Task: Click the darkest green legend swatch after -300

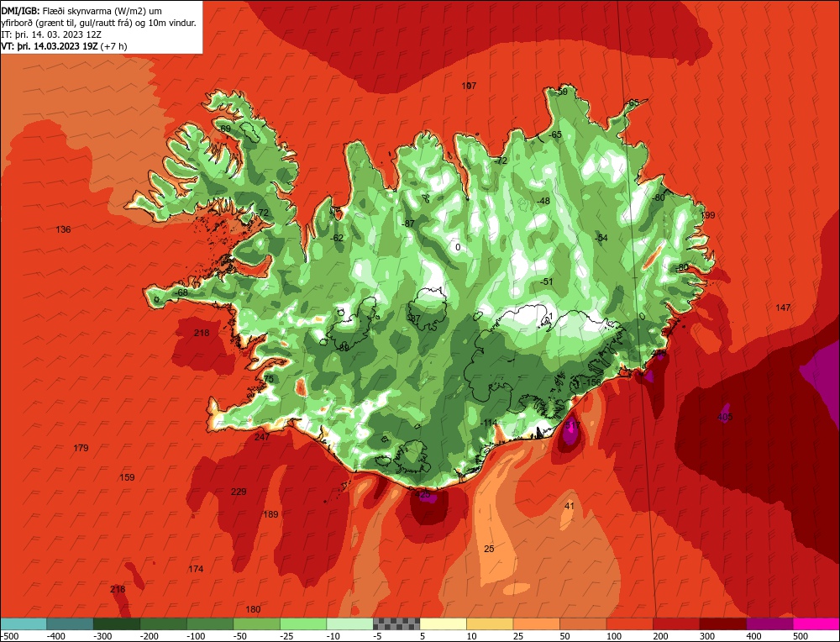Action: tap(116, 624)
